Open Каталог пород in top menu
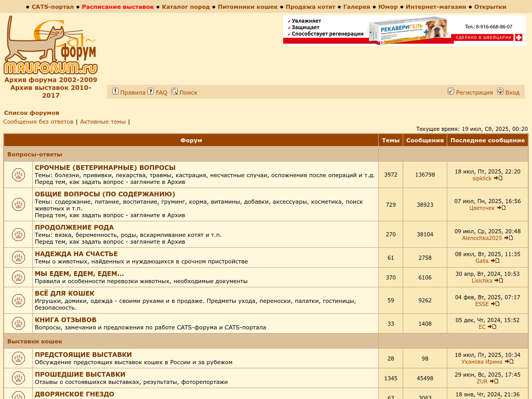This screenshot has height=399, width=532. (185, 7)
